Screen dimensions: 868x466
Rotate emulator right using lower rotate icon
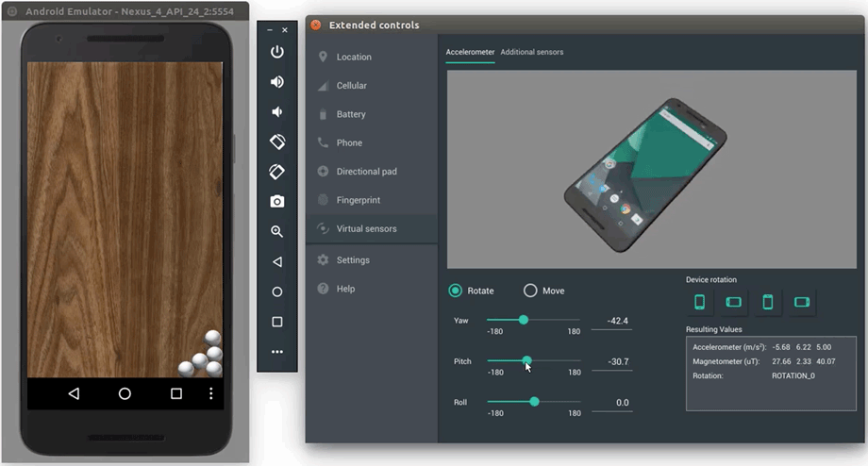tap(277, 172)
